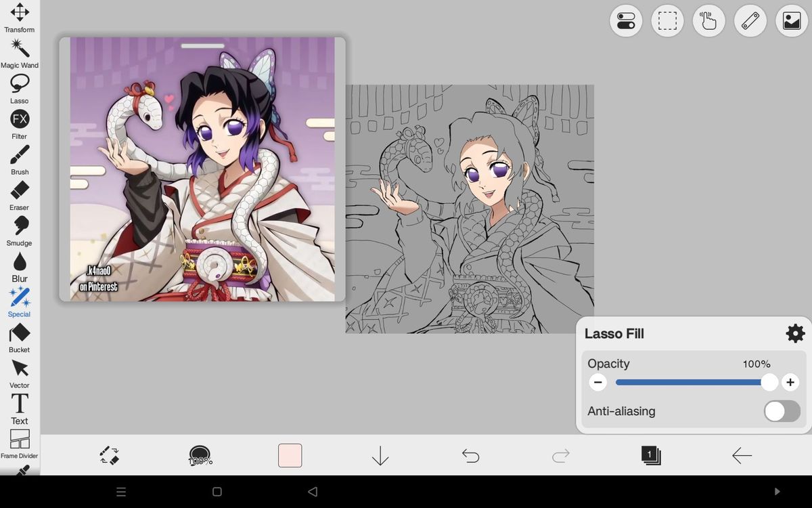Select the Transform tool
The height and width of the screenshot is (508, 812).
[20, 18]
